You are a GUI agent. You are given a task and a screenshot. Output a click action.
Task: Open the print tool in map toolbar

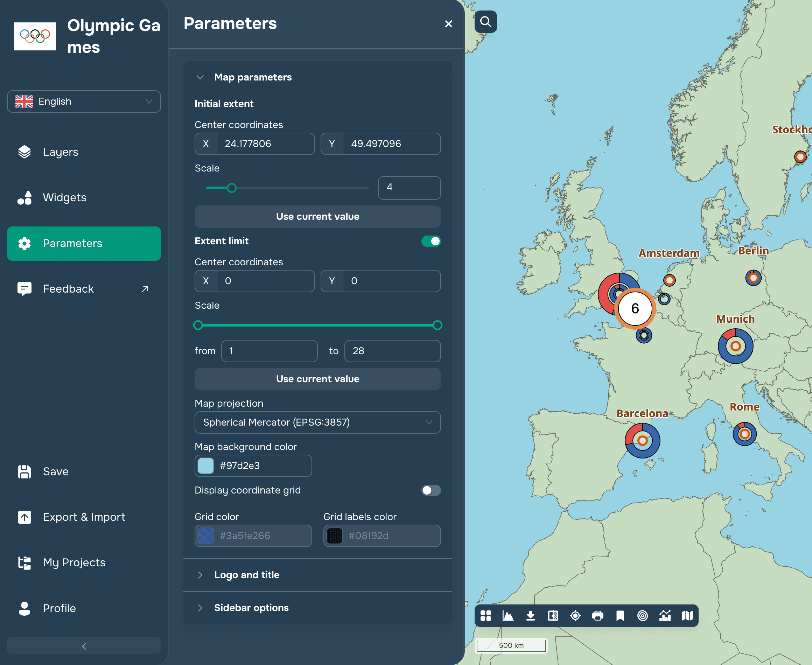[597, 616]
